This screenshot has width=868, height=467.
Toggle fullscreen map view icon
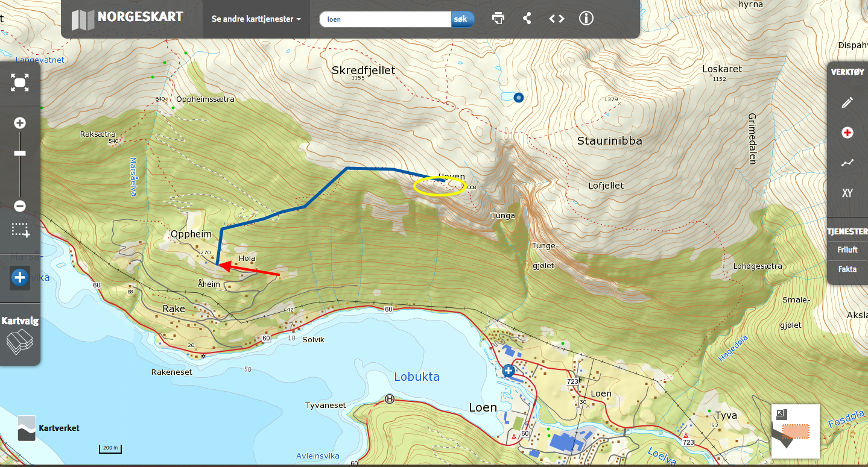tap(20, 83)
